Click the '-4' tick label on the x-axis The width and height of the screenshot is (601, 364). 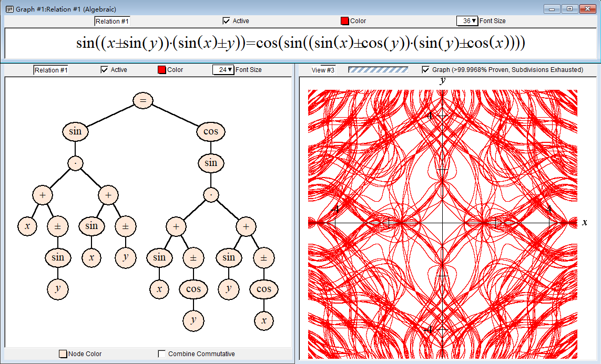[x=335, y=210]
